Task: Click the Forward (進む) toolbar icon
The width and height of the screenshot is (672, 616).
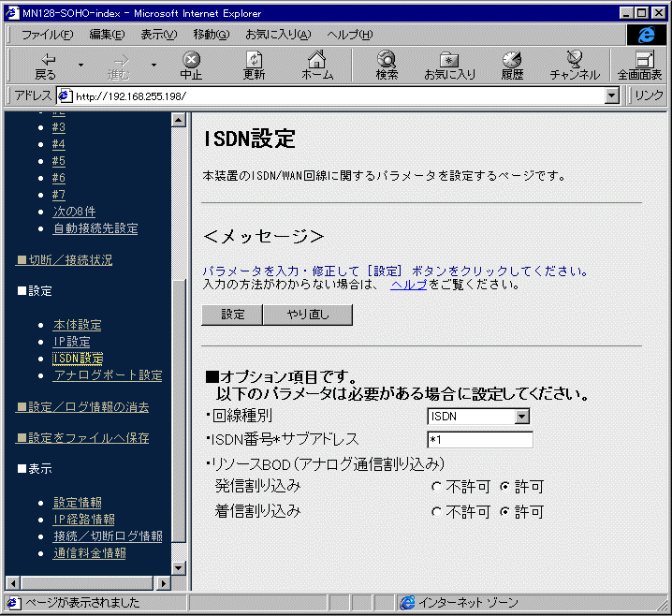Action: [x=119, y=66]
